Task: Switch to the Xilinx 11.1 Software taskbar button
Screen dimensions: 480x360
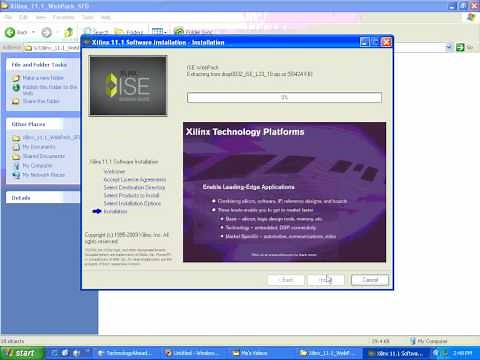Action: point(396,353)
